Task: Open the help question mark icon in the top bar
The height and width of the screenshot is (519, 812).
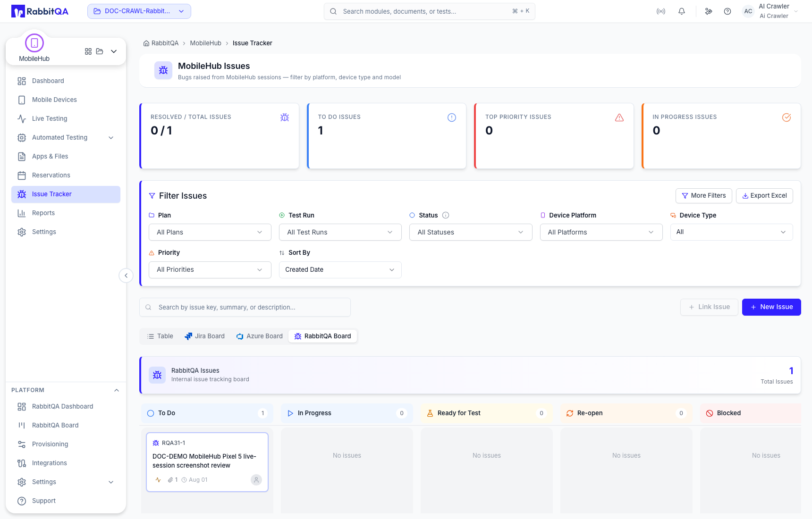Action: tap(727, 11)
